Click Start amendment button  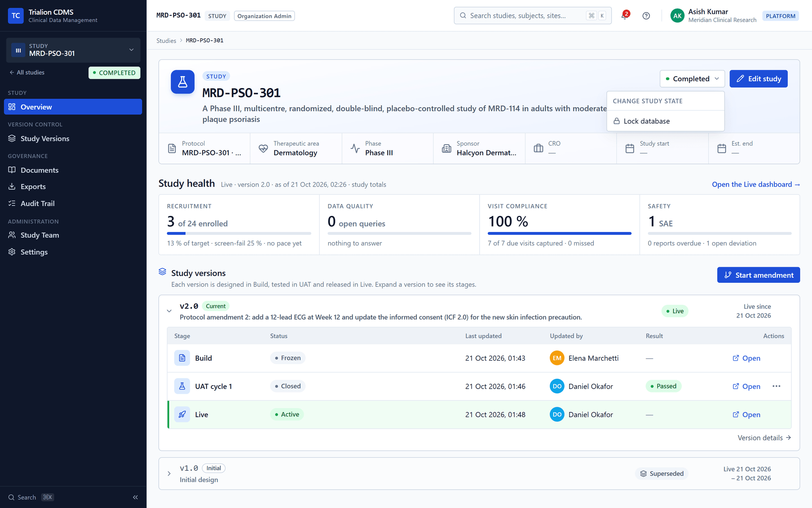click(x=758, y=275)
